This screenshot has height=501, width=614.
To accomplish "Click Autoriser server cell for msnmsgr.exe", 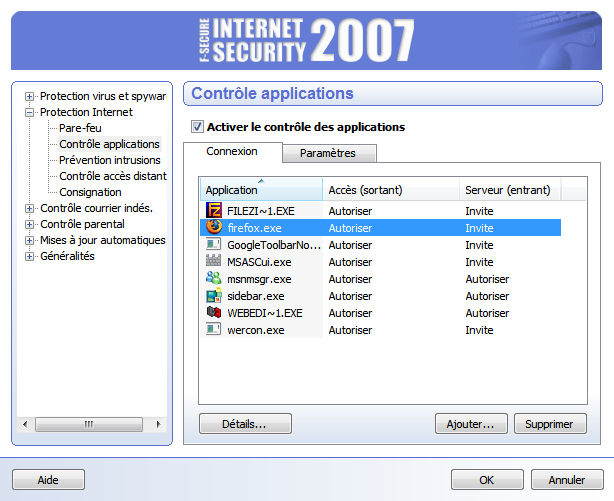I will click(488, 279).
